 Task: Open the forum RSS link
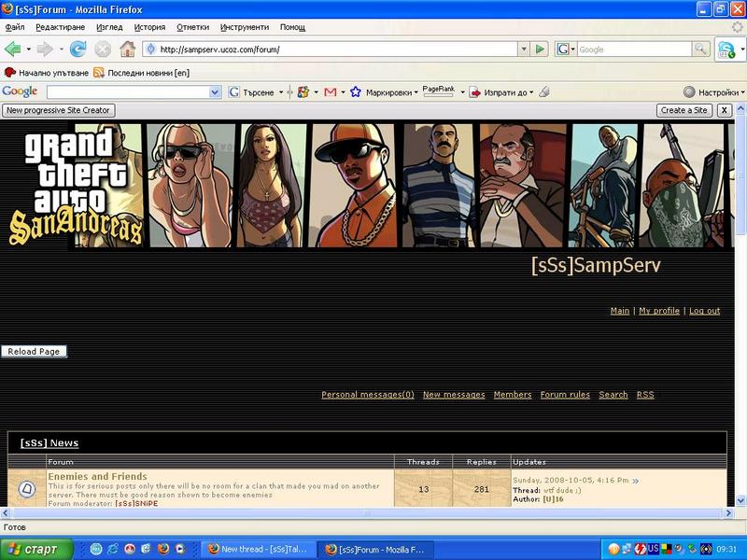click(x=645, y=394)
